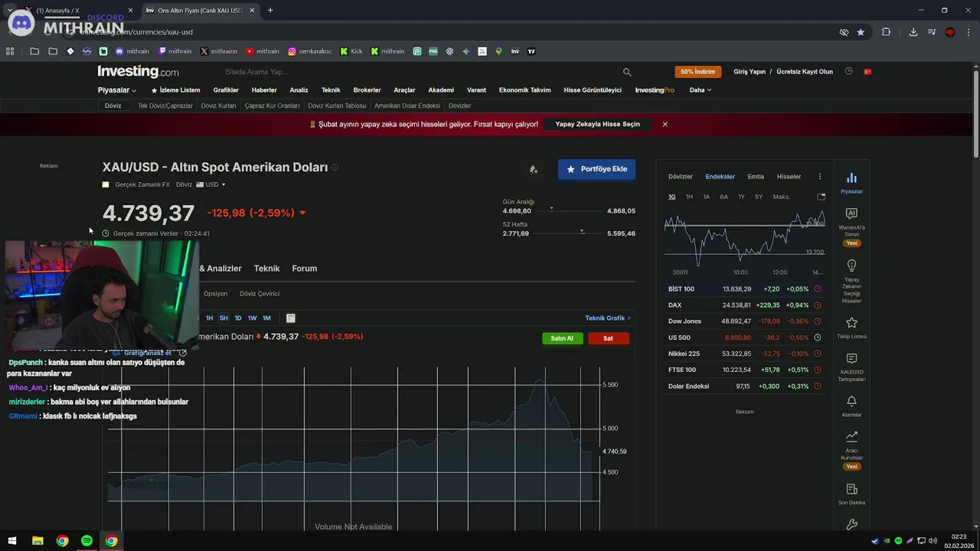Click the Giriş Yapın link
The image size is (980, 551).
pos(750,72)
